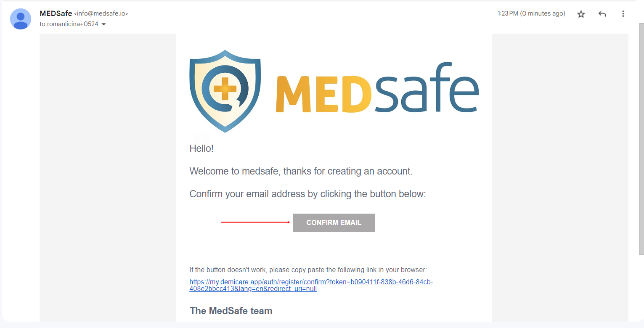Click the MEDSafe sender name
Image resolution: width=644 pixels, height=328 pixels.
pos(56,13)
